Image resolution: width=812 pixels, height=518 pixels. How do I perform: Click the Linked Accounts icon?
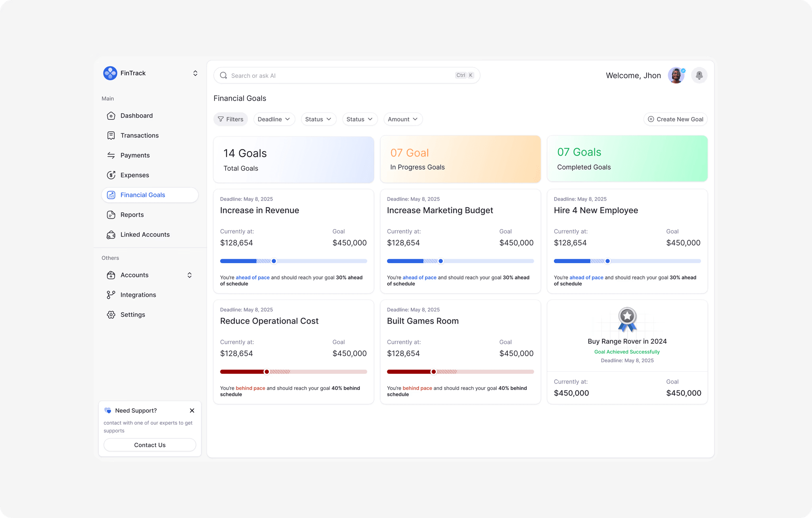tap(111, 234)
